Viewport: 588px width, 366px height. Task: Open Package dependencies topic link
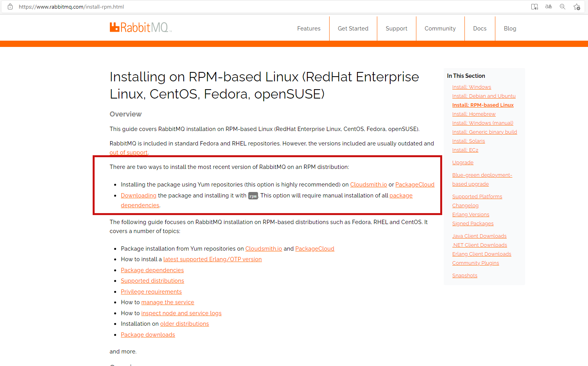coord(152,270)
